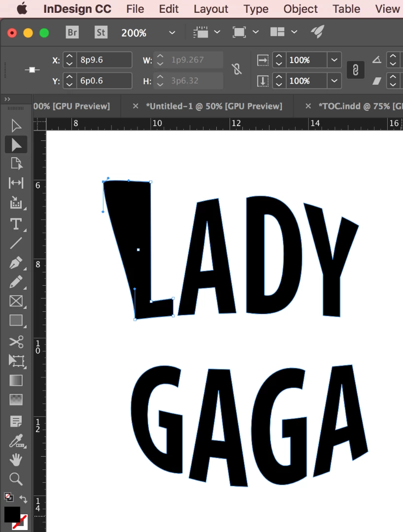Adjust rotation angle stepper
This screenshot has width=403, height=532.
point(393,60)
